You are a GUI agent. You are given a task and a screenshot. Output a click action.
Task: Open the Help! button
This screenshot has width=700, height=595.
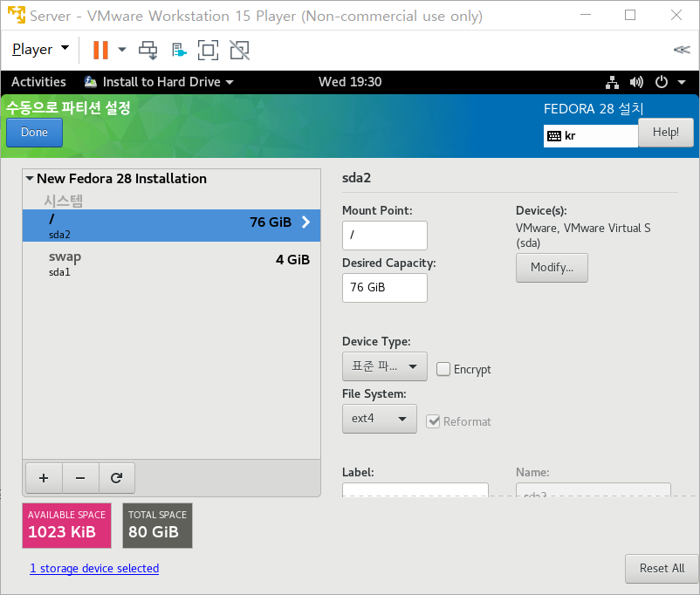point(666,132)
